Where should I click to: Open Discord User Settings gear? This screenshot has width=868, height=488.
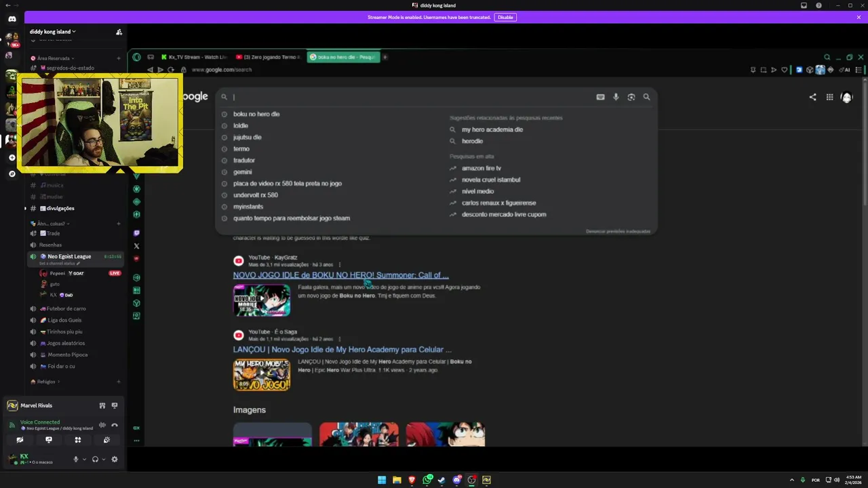115,459
